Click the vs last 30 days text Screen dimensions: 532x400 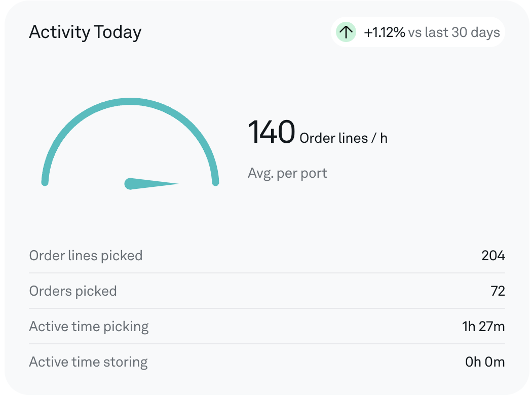[x=454, y=32]
